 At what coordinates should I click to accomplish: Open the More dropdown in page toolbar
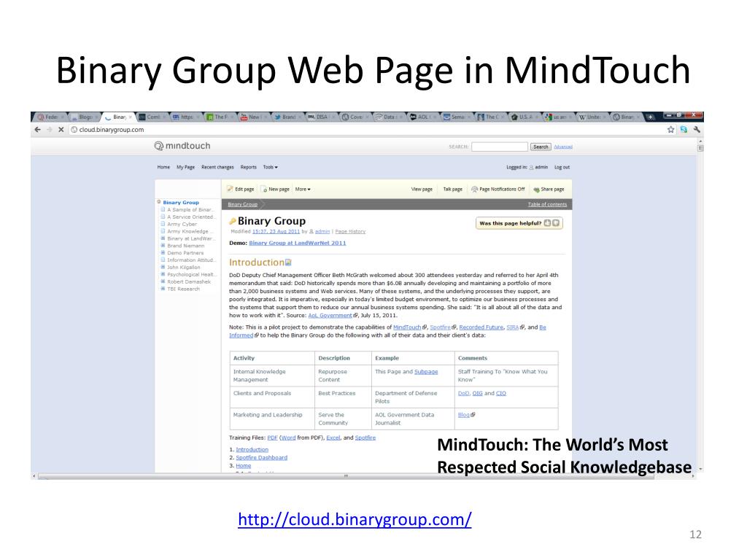tap(303, 189)
